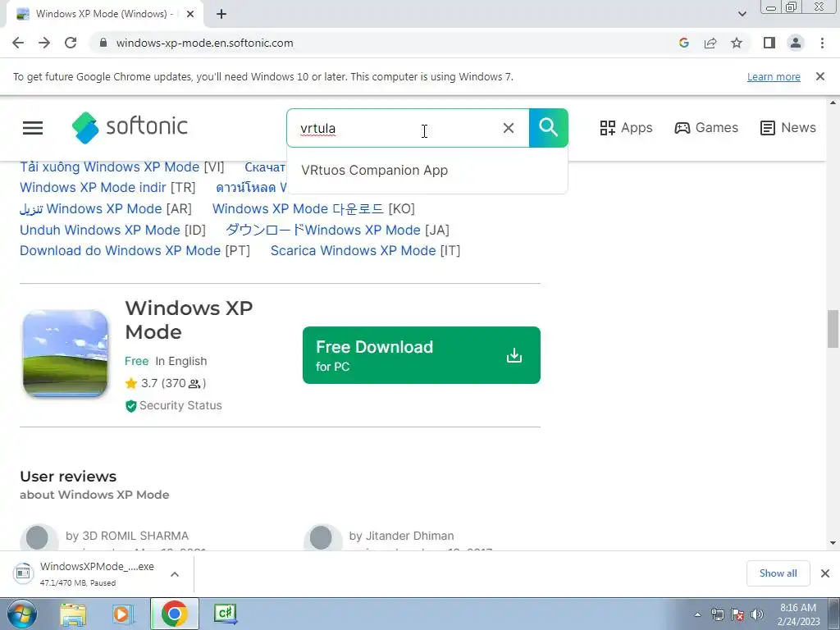Image resolution: width=840 pixels, height=630 pixels.
Task: Click the Windows XP Mode app thumbnail
Action: tap(66, 354)
